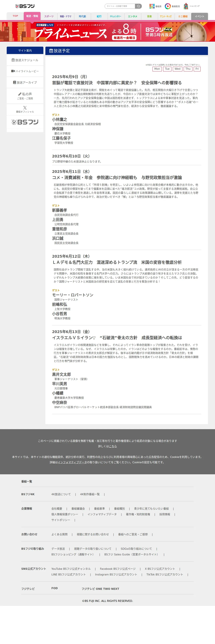Jump to the Mon schedule
Image resolution: width=215 pixels, height=644 pixels.
(x=157, y=69)
